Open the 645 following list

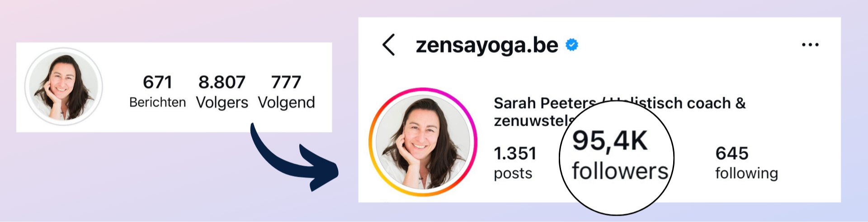tap(746, 163)
